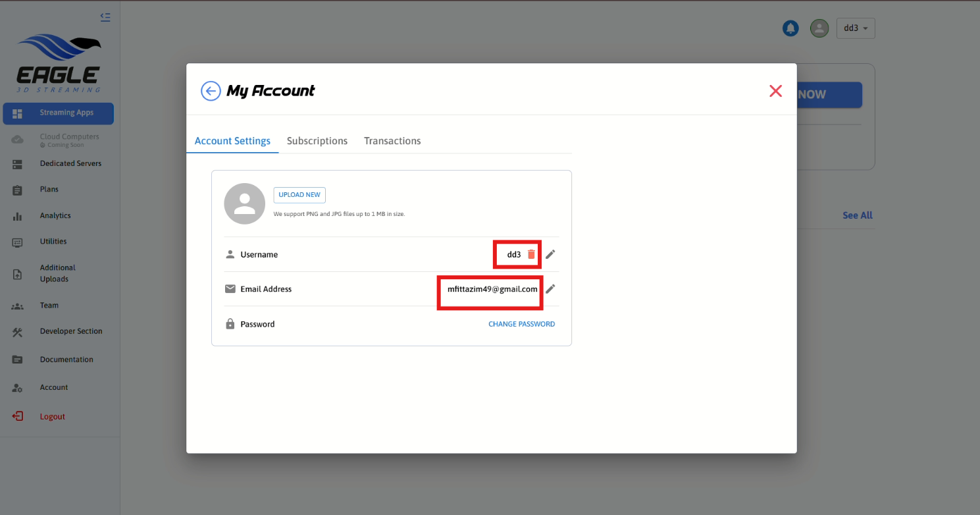Click the back arrow beside My Account
The image size is (980, 515).
(x=211, y=91)
